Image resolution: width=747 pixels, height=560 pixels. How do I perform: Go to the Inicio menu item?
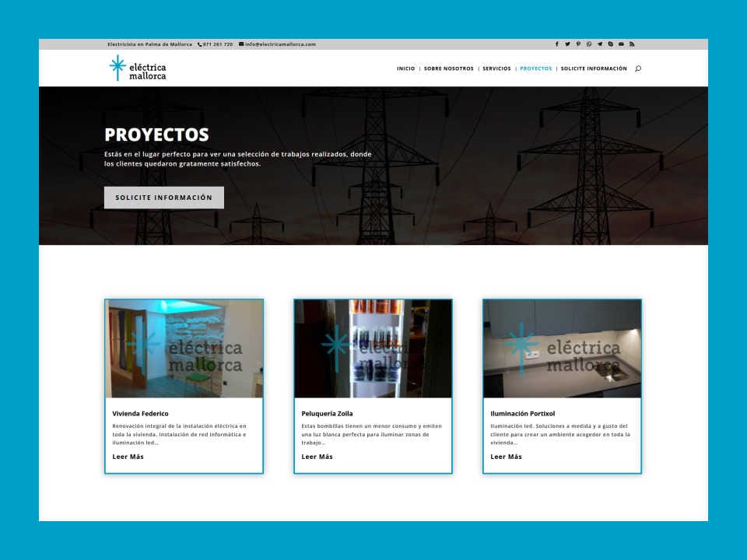click(x=405, y=68)
